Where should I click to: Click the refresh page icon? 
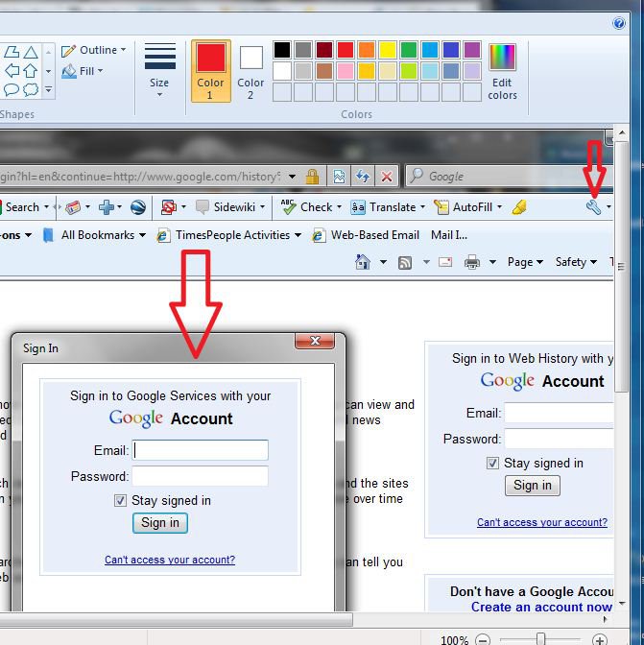click(x=362, y=177)
